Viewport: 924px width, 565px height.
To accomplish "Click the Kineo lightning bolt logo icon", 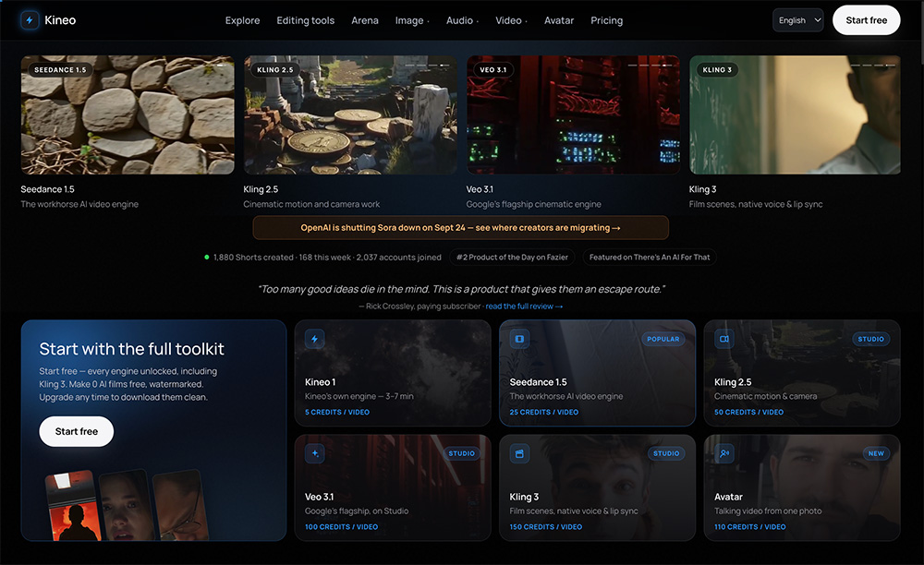I will [x=30, y=20].
